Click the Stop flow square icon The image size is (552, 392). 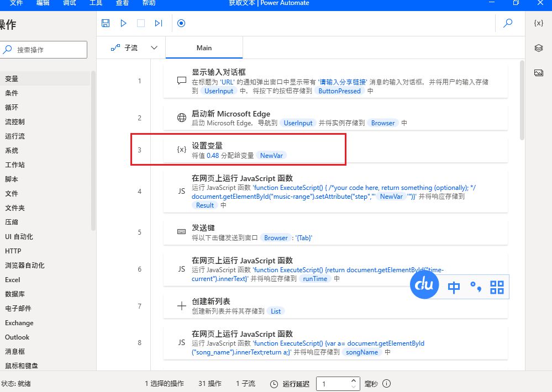pos(141,23)
